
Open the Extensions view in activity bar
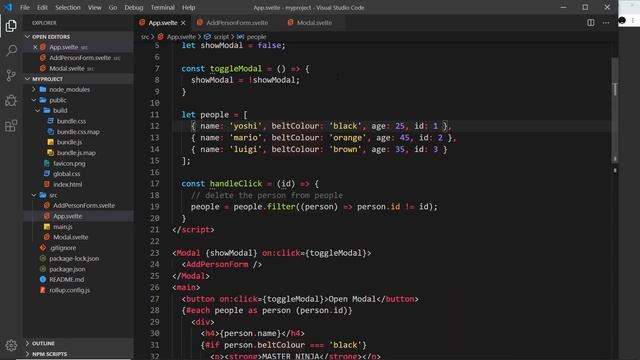(x=11, y=126)
